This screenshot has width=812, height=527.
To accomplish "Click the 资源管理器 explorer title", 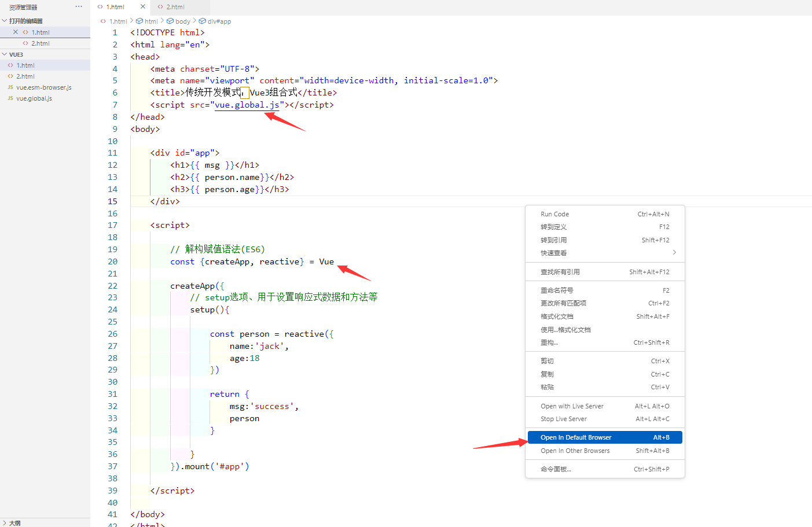I will [x=23, y=7].
